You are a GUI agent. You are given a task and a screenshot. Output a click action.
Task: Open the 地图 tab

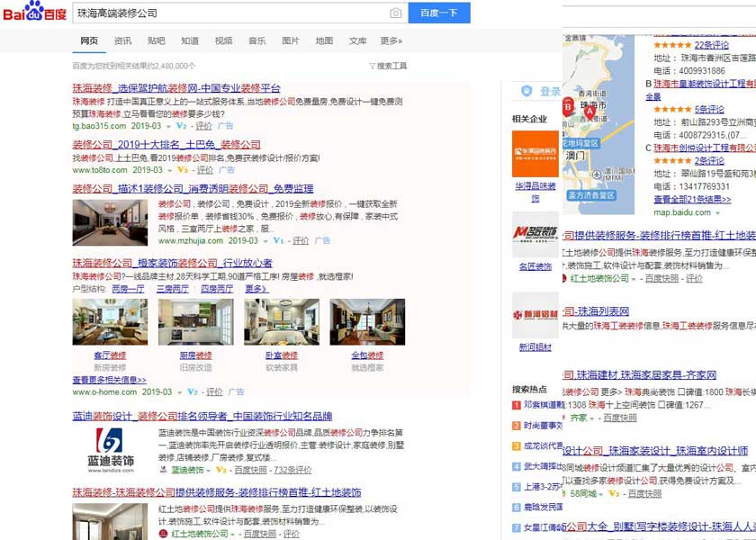click(325, 41)
